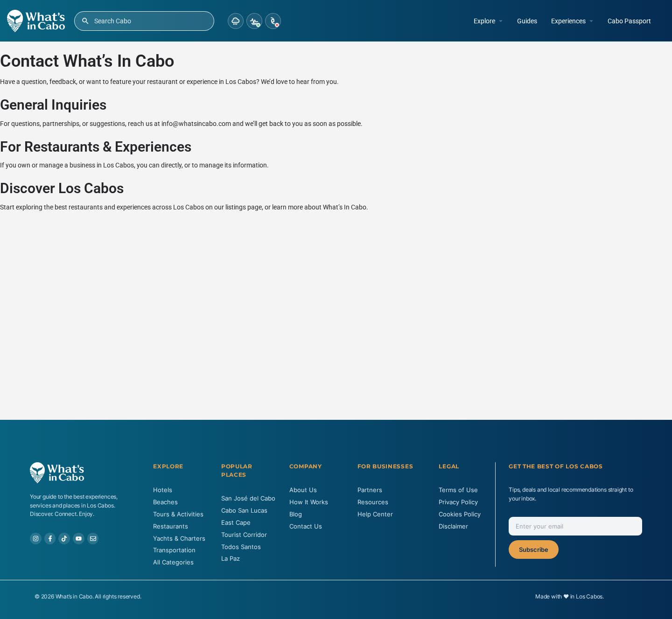Image resolution: width=672 pixels, height=619 pixels.
Task: Open the seismic activity status icon
Action: [254, 21]
